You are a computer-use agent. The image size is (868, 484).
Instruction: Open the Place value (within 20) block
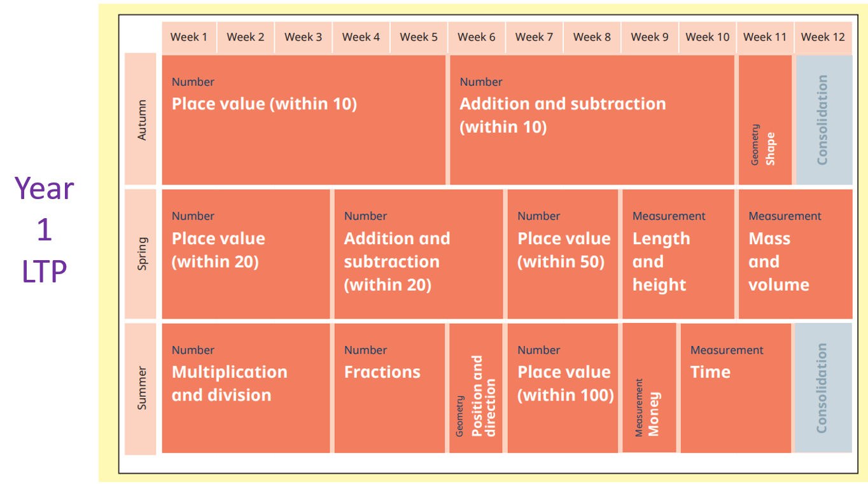[x=246, y=254]
